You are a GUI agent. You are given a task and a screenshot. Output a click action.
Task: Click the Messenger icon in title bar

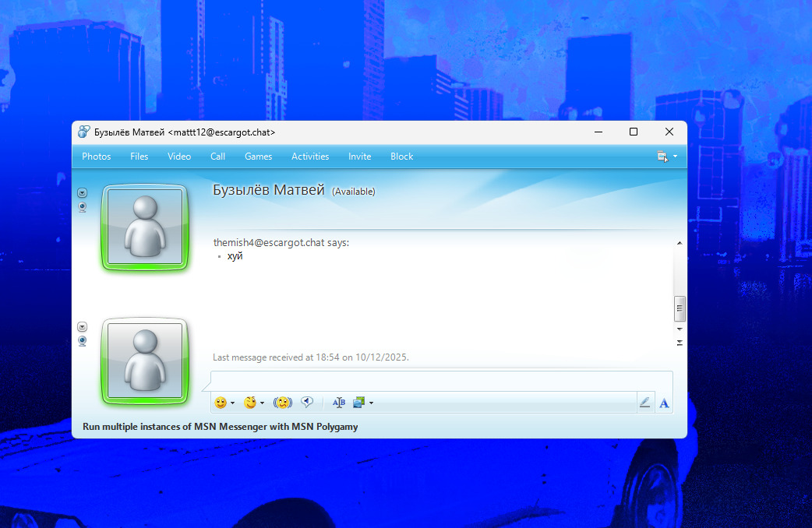(x=84, y=132)
